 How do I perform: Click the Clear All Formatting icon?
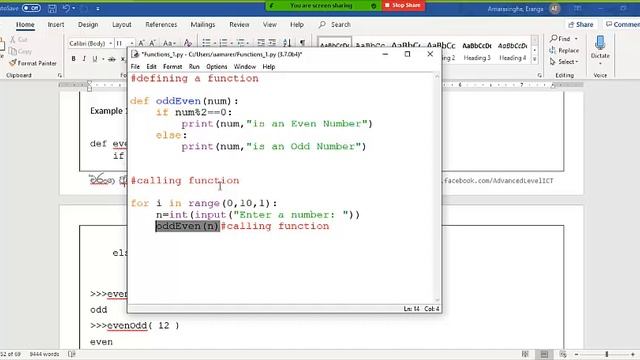[x=187, y=43]
